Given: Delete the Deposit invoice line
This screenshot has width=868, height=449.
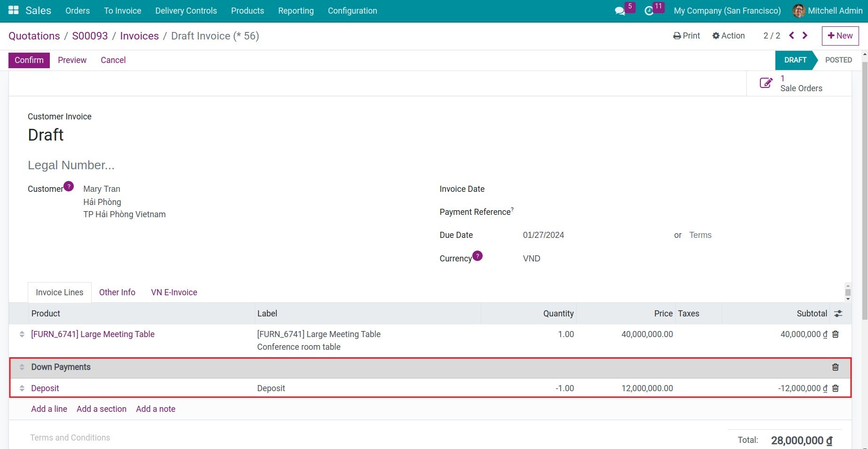Looking at the screenshot, I should point(836,388).
